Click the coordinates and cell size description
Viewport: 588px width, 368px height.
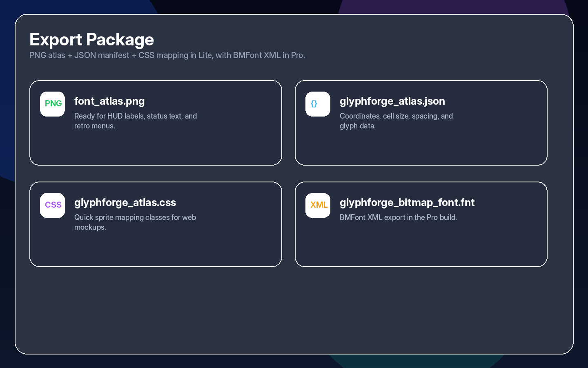pos(396,121)
